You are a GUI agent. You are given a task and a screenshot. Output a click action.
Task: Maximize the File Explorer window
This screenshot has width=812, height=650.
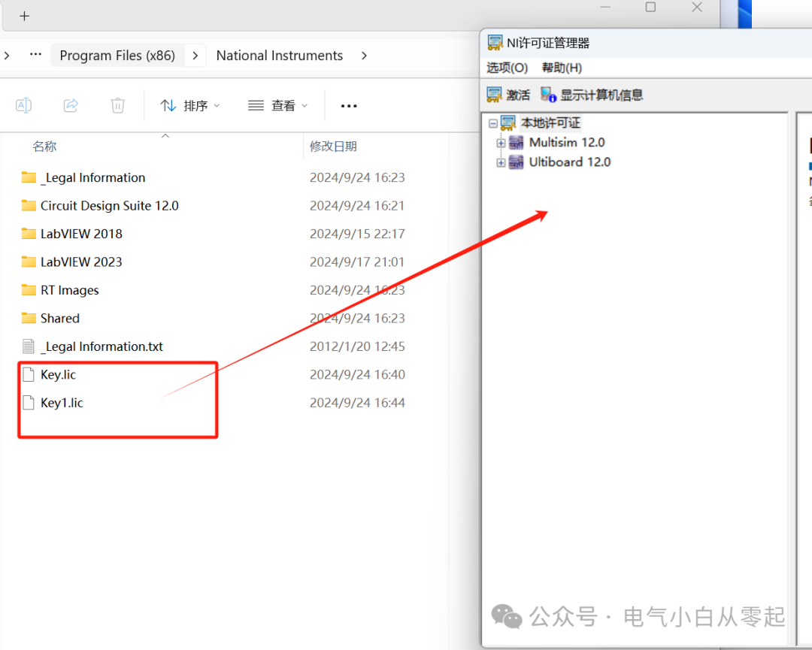[x=650, y=7]
